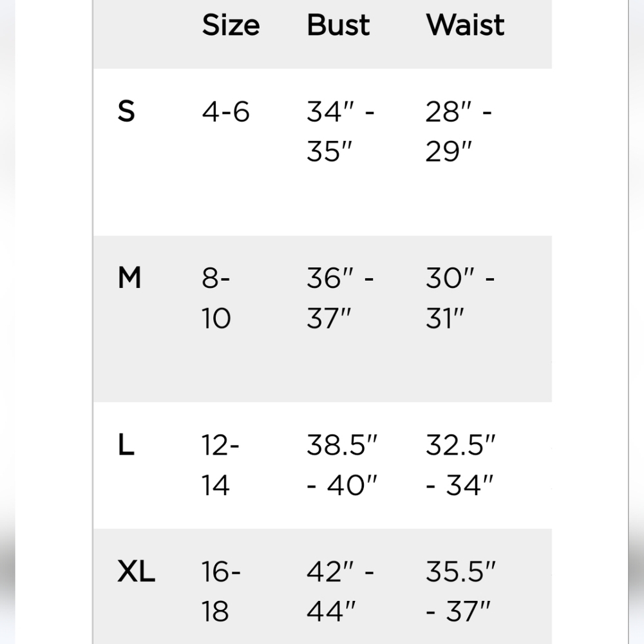
Task: Click bust measurement 42" - 44"
Action: [341, 591]
